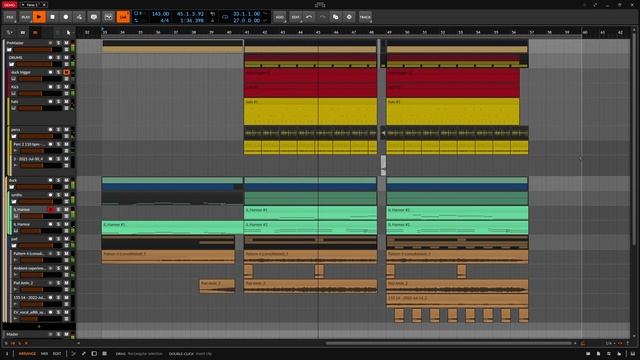This screenshot has width=640, height=360.
Task: Switch to the MIX view tab
Action: point(44,353)
